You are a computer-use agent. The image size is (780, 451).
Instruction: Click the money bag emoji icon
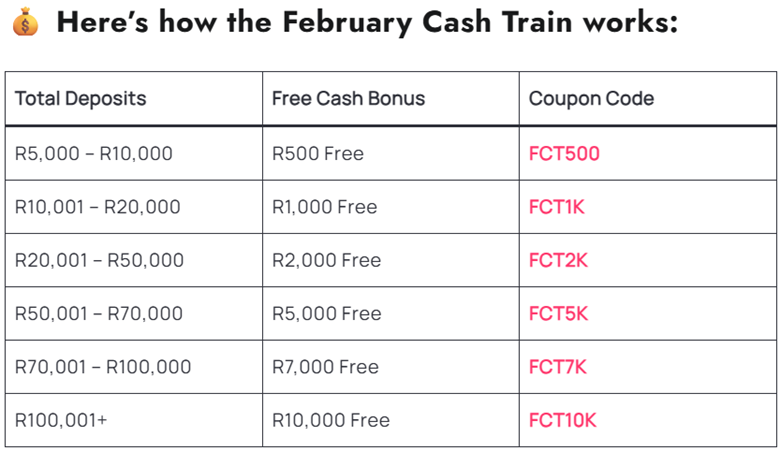coord(25,23)
